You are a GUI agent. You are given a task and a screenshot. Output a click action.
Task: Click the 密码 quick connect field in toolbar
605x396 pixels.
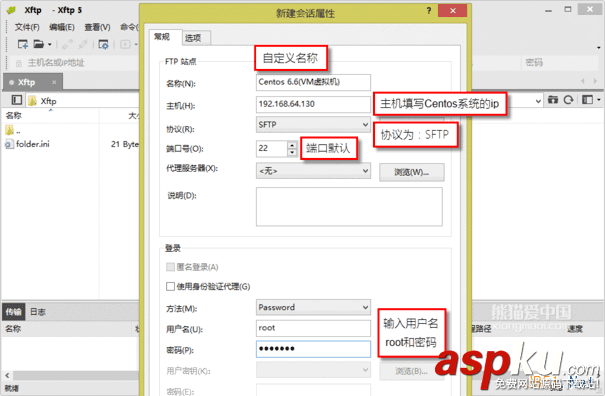[x=561, y=63]
